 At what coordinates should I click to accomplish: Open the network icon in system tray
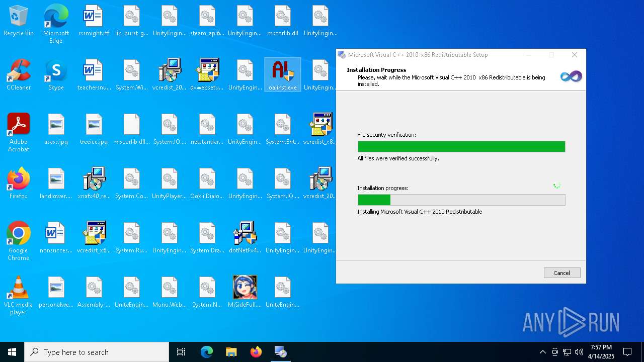tap(567, 352)
